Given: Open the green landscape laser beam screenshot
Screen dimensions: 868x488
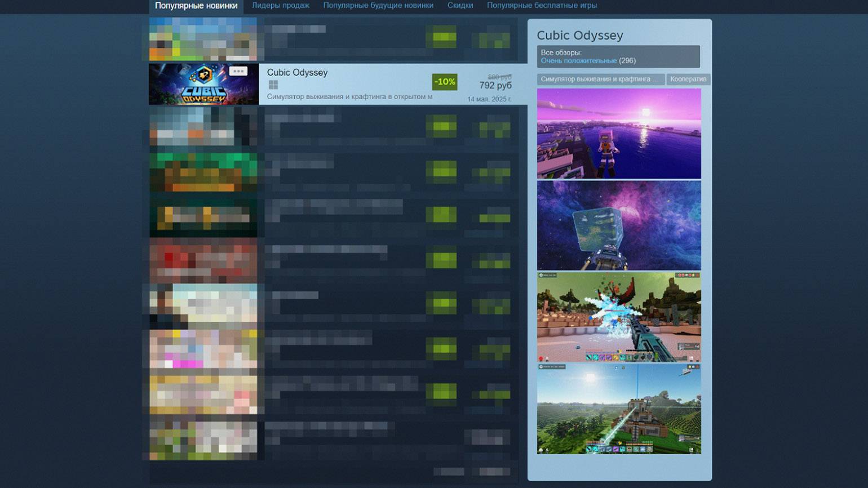Looking at the screenshot, I should point(619,409).
